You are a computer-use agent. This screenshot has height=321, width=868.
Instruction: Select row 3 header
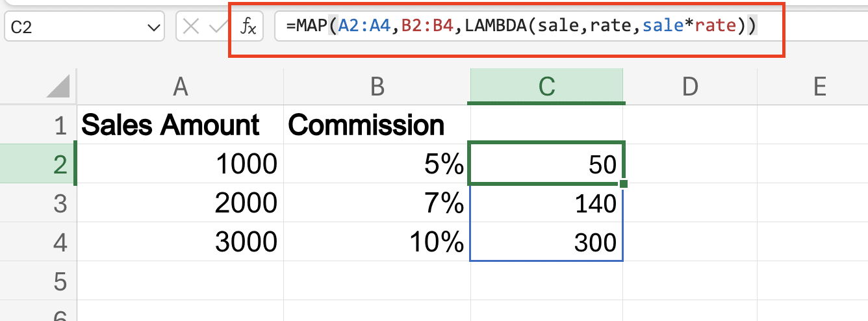point(60,203)
